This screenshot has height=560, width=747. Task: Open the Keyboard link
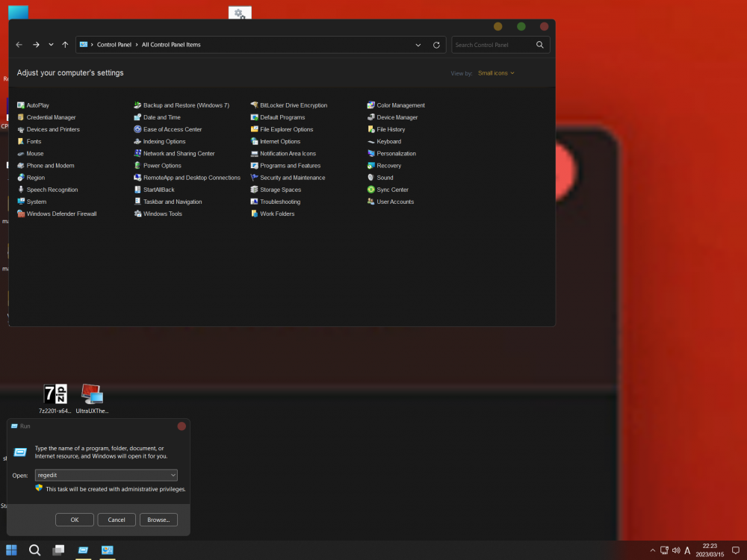tap(388, 141)
